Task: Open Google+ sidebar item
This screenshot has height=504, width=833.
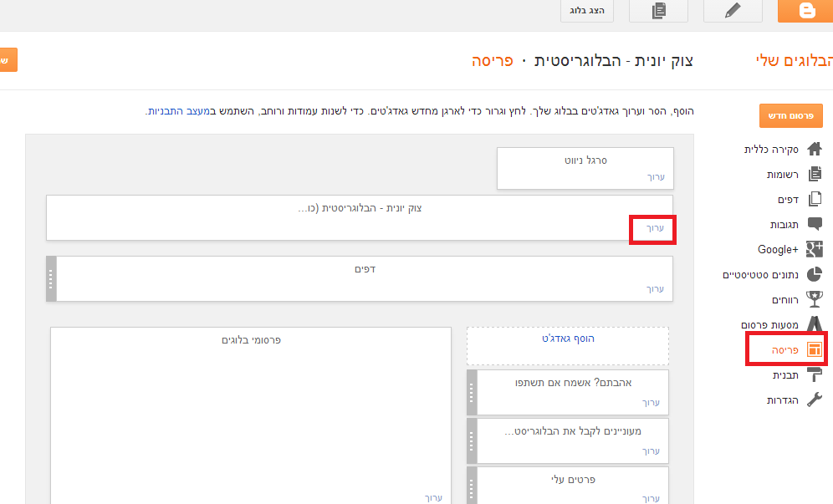Action: [x=779, y=250]
